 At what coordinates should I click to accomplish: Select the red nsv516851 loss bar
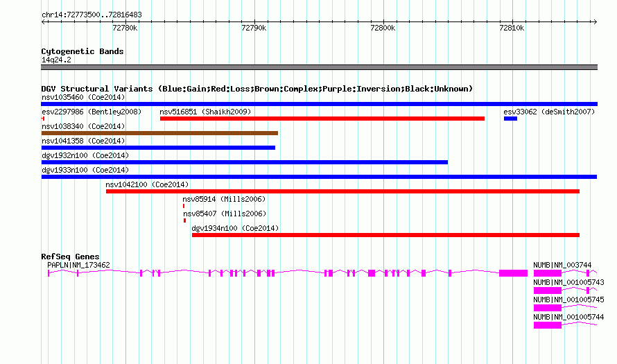pos(322,119)
